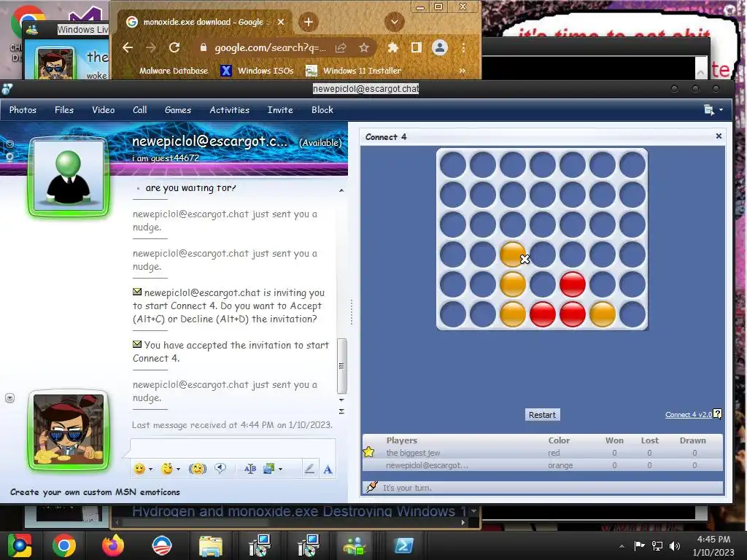Click the background picture icon
747x560 pixels.
(269, 469)
